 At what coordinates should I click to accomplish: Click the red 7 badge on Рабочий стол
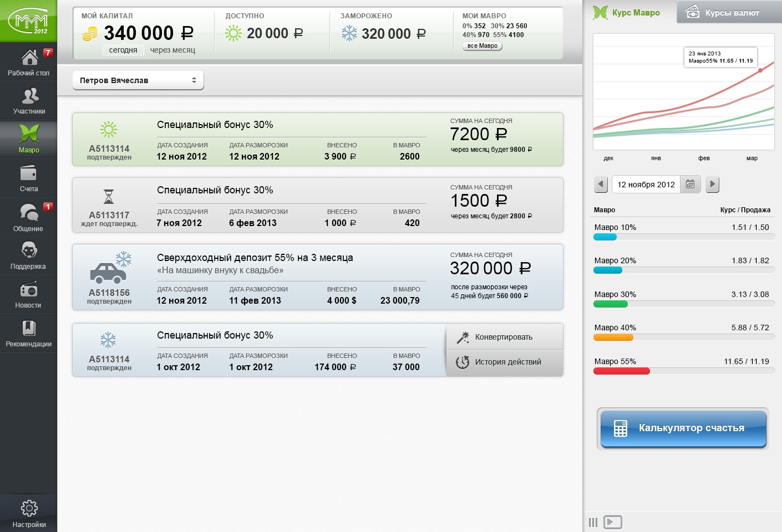click(48, 53)
